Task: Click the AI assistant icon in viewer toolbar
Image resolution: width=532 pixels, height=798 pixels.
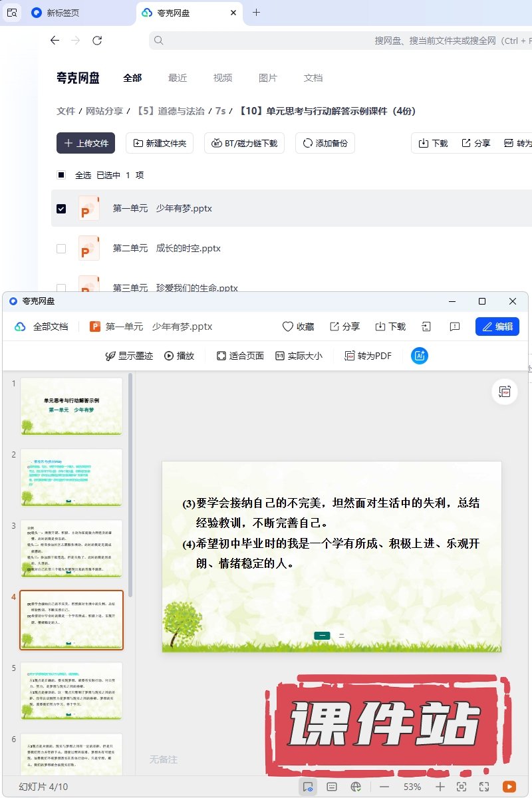Action: point(420,356)
